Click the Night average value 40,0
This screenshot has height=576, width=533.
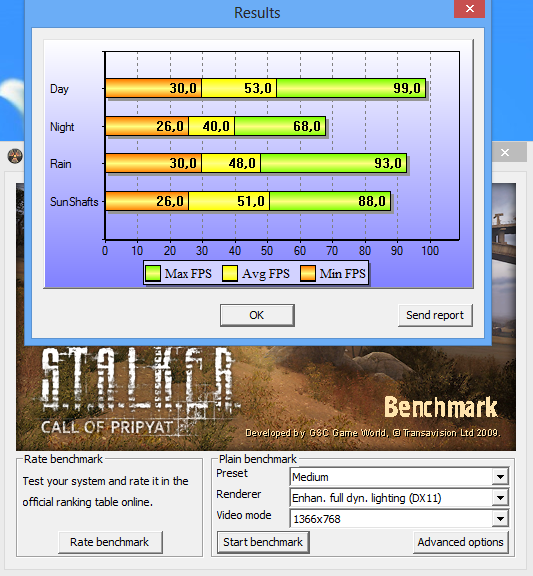pyautogui.click(x=216, y=126)
